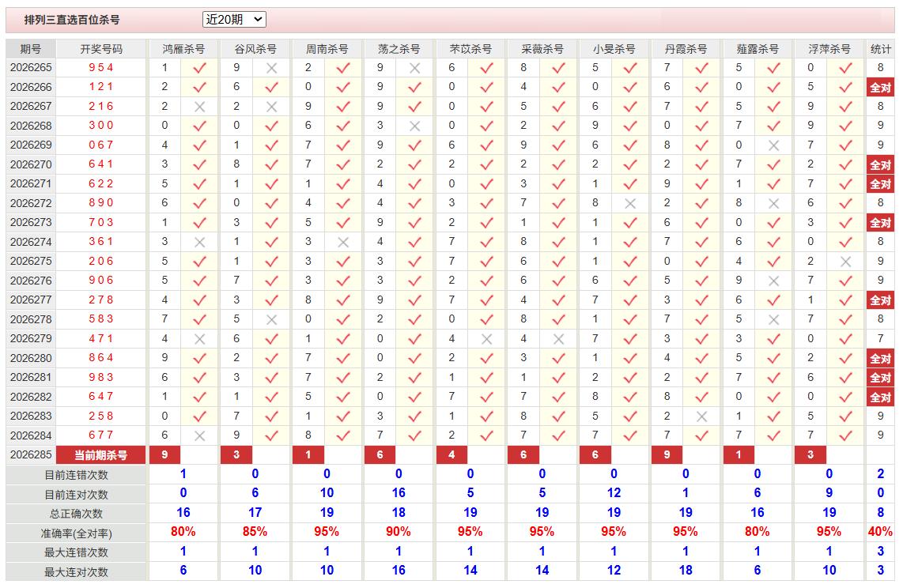Select period number 2026285
Viewport: 903px width, 588px height.
point(31,455)
